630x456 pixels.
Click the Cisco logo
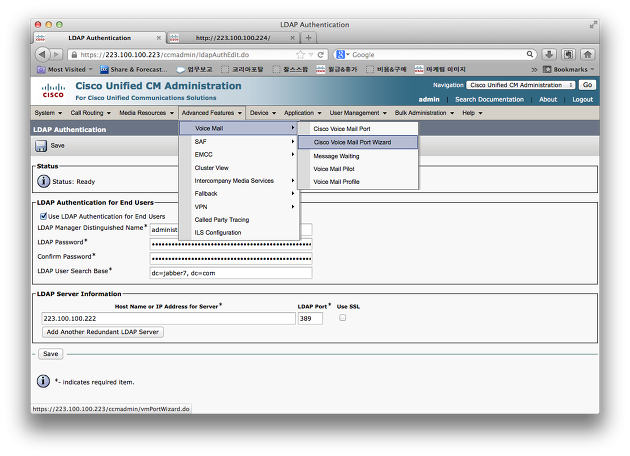point(53,91)
